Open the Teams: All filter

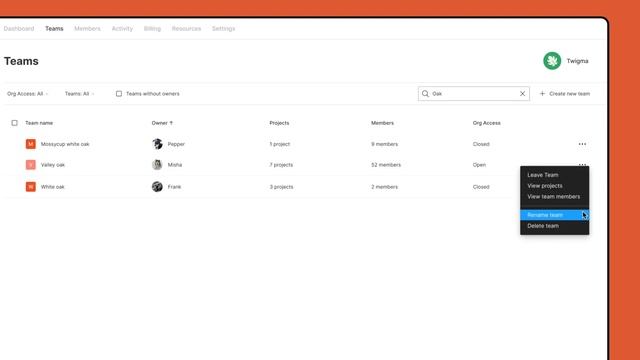point(79,93)
